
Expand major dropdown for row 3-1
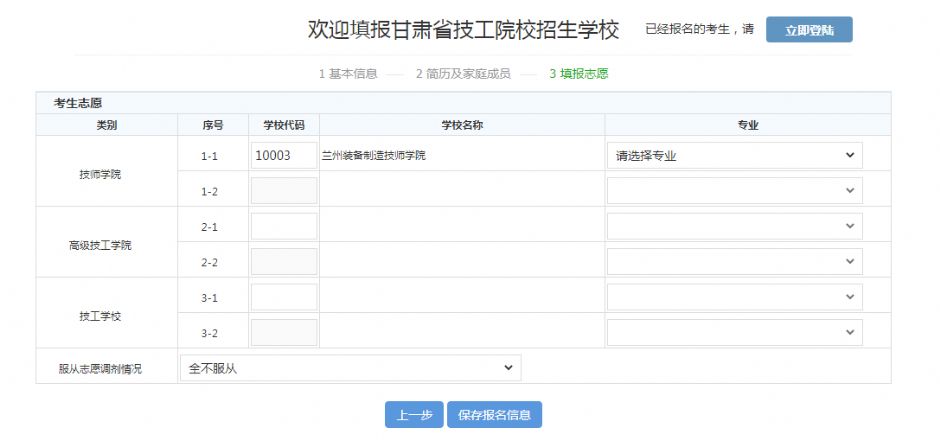[x=734, y=298]
